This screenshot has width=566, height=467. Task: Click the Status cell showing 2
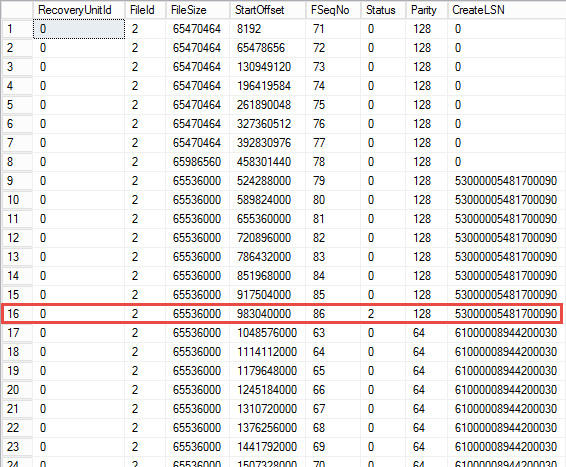[383, 314]
